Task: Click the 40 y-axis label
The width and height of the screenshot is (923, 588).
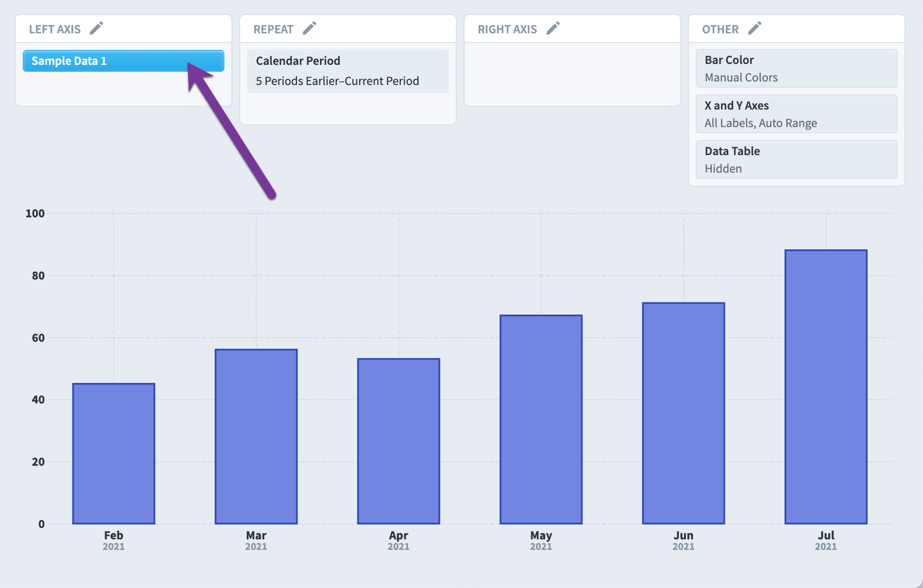Action: pyautogui.click(x=38, y=400)
